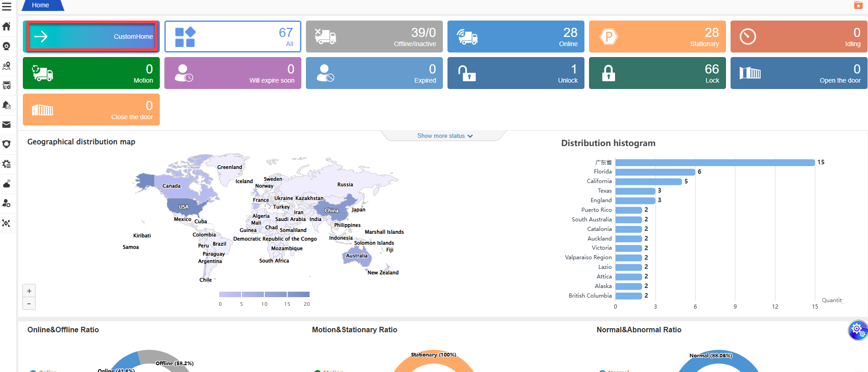
Task: Zoom out the map with minus button
Action: 29,304
